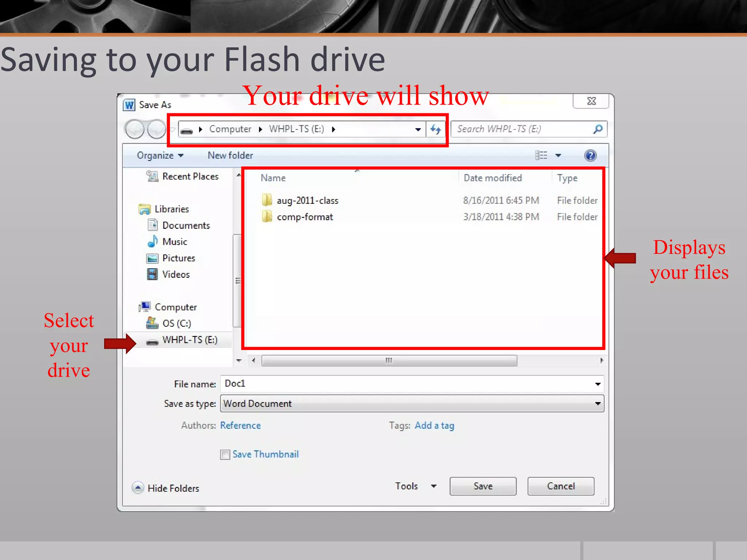
Task: Click the horizontal scrollbar thumb
Action: (389, 361)
